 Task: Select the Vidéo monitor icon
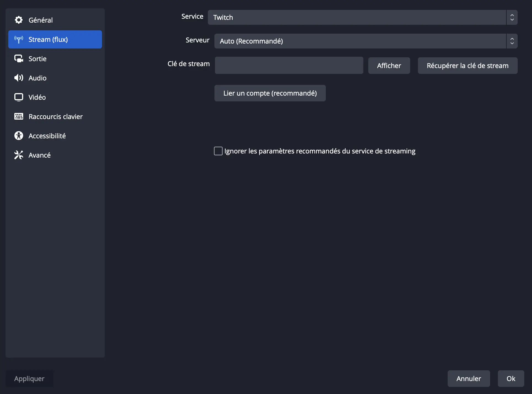18,97
